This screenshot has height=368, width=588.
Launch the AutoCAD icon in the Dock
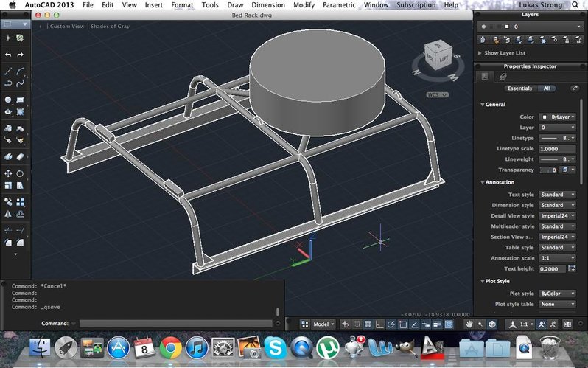coord(433,347)
